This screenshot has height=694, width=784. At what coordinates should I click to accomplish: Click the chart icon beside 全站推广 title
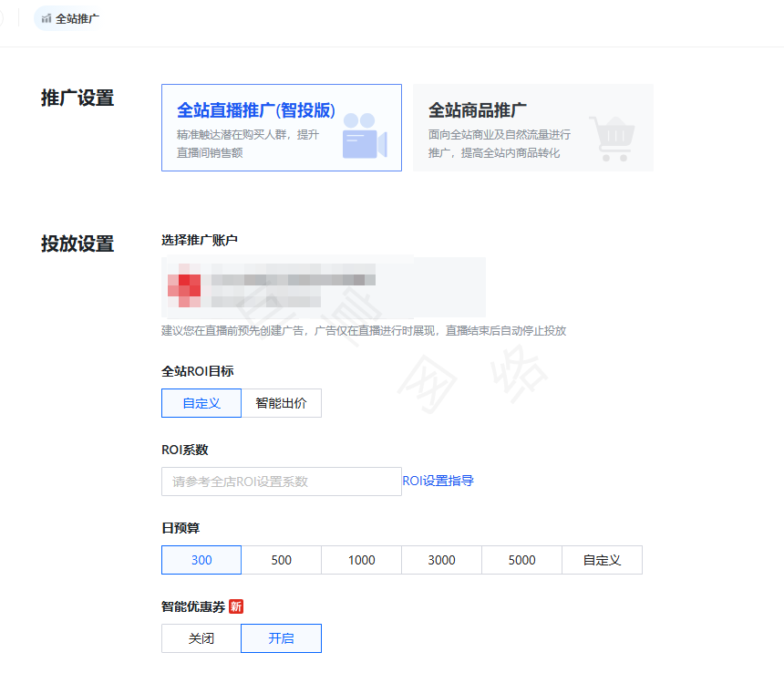pos(45,17)
